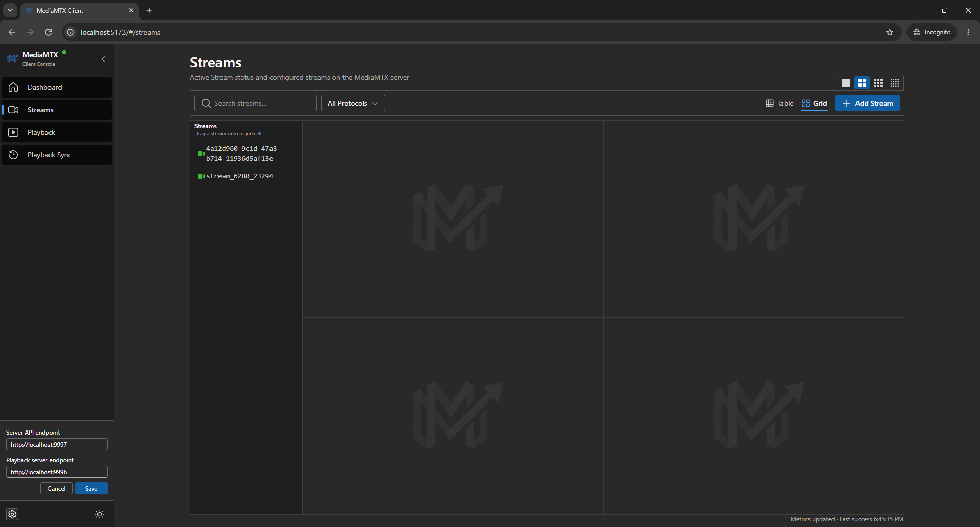Click the Playback Sync clock icon
Viewport: 980px width, 527px height.
tap(14, 155)
